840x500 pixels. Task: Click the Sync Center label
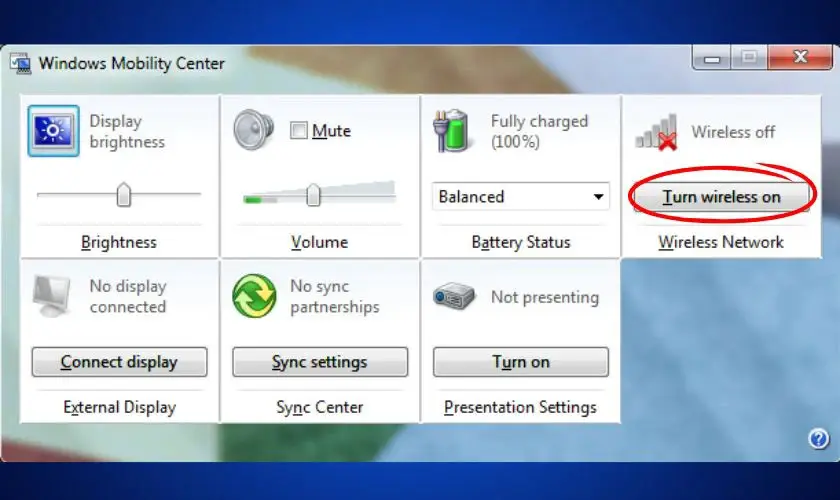[x=320, y=407]
